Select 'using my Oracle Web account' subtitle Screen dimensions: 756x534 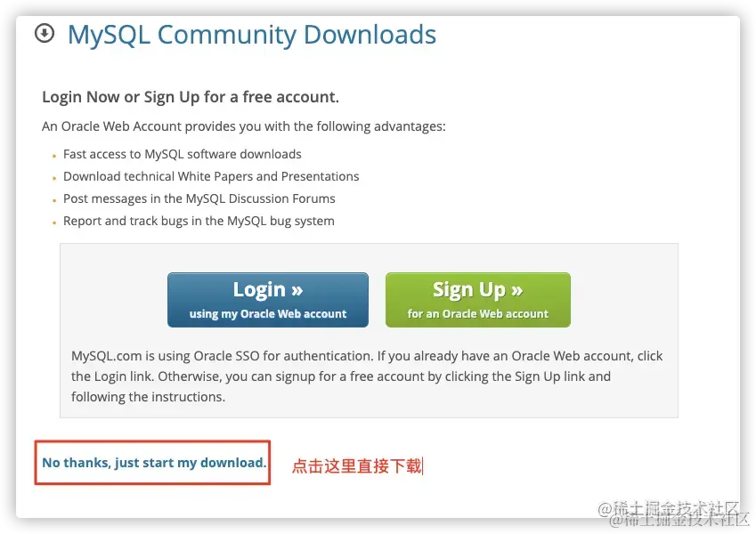coord(268,314)
